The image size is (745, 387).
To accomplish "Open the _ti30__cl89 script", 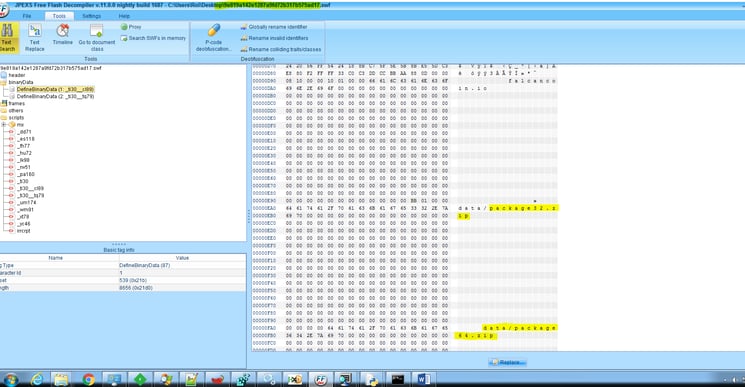I will point(27,189).
